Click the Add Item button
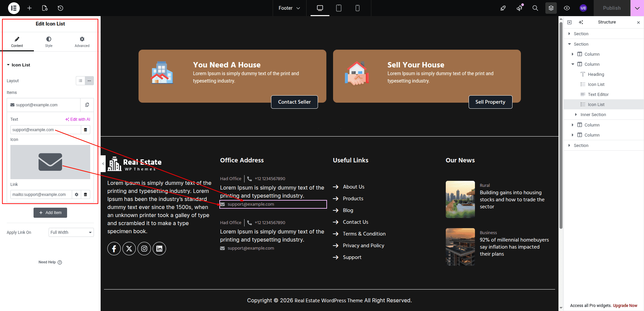Screen dimensions: 644x311 tap(50, 213)
